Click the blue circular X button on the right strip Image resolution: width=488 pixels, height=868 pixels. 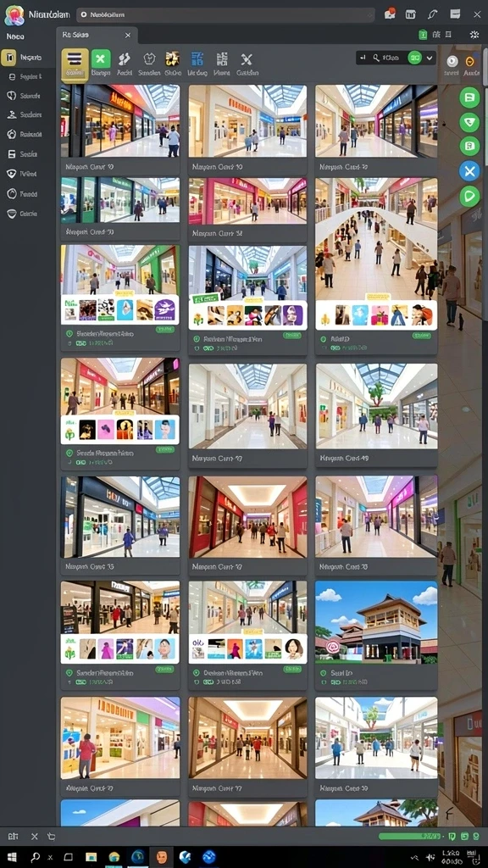pos(469,171)
